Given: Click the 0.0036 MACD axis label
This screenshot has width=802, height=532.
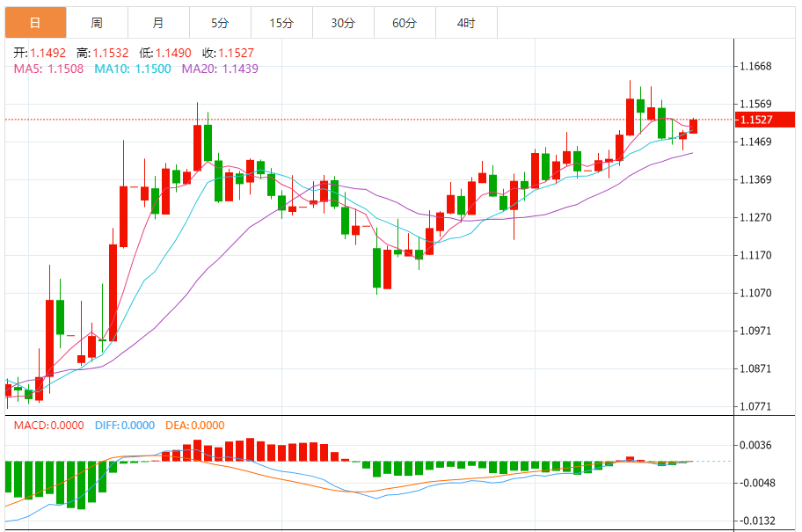Looking at the screenshot, I should tap(755, 445).
